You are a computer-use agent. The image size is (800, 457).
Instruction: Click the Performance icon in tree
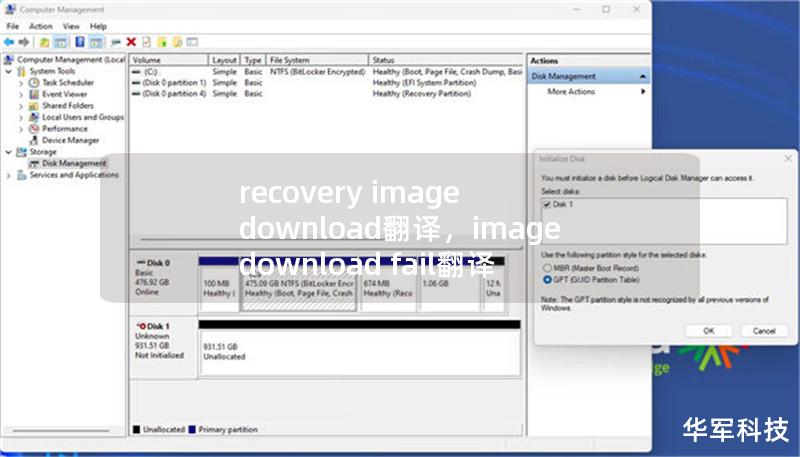point(34,129)
